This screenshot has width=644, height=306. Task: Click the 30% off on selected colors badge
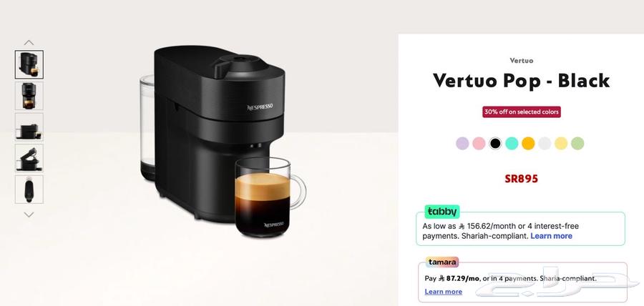[522, 112]
